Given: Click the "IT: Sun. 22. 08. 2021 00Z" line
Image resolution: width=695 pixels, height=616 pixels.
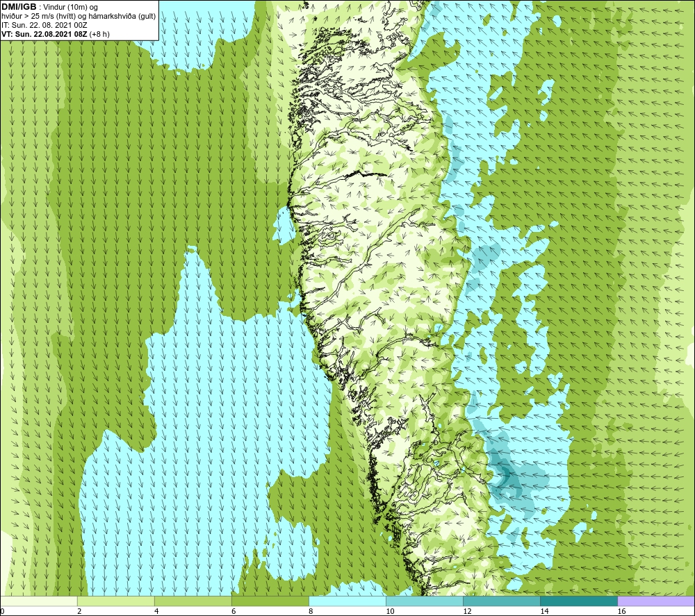Looking at the screenshot, I should (x=44, y=25).
